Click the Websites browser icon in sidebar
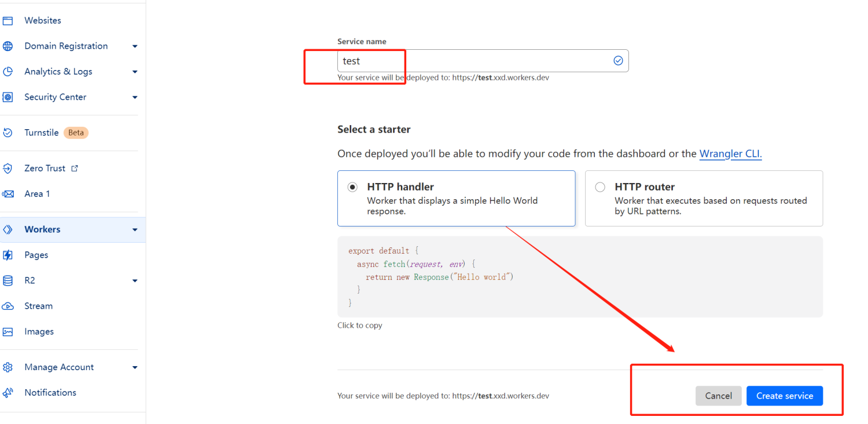Screen dimensions: 868x424 point(8,21)
